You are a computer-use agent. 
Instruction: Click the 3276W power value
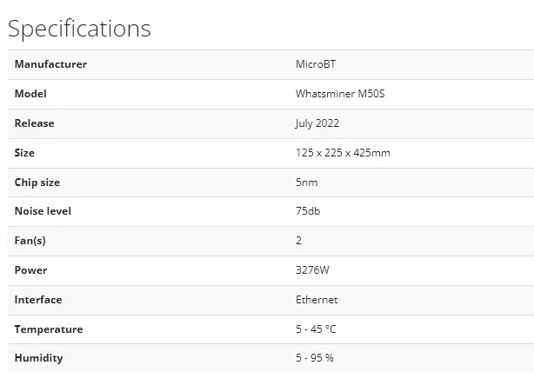coord(312,270)
